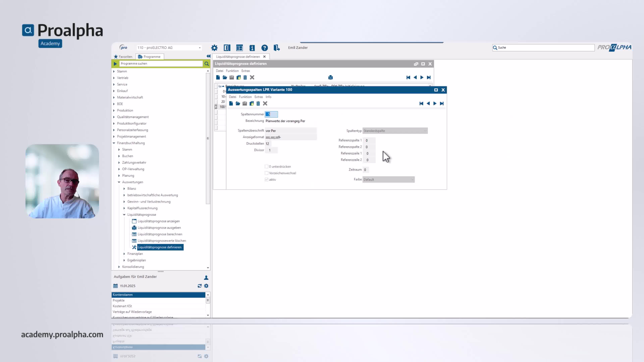Click the print icon in Liquiditätsprognose window
Image resolution: width=644 pixels, height=362 pixels.
tap(331, 77)
